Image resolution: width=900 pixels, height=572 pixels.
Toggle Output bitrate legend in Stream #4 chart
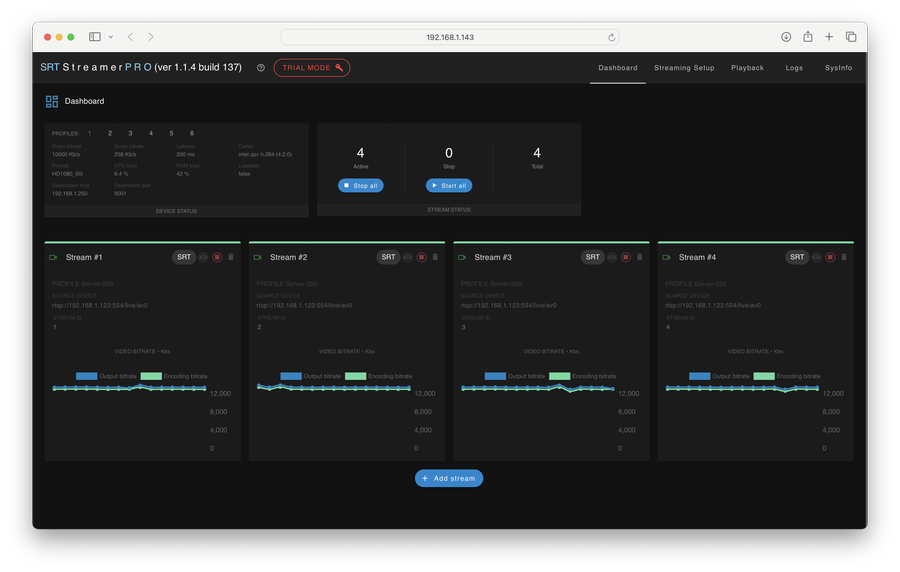pyautogui.click(x=719, y=376)
